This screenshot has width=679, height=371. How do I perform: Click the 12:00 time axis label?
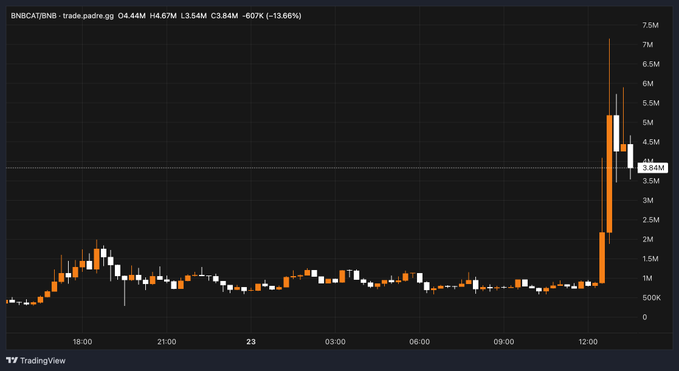click(588, 342)
